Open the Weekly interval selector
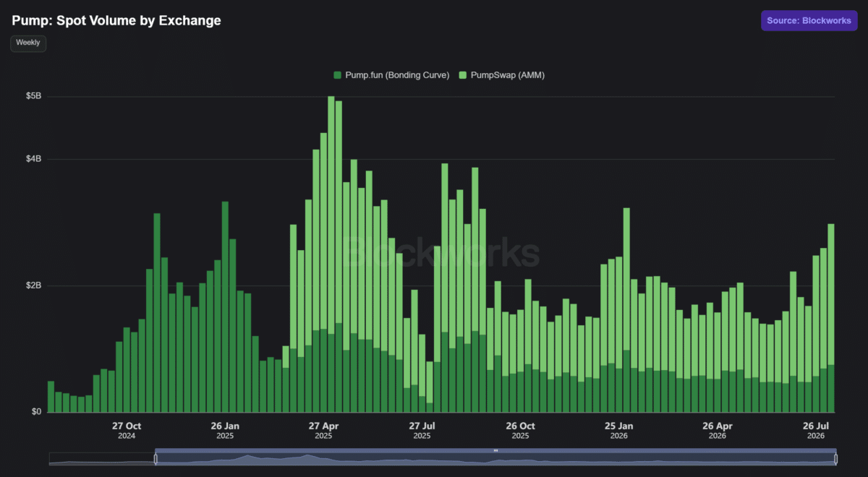This screenshot has width=868, height=477. coord(28,43)
